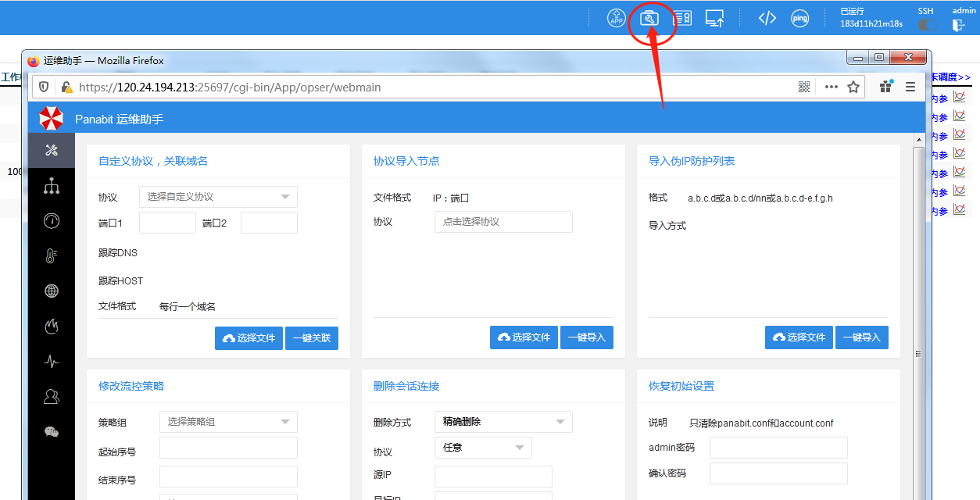Toggle the SSH switch
Viewport: 980px width, 500px height.
click(927, 25)
